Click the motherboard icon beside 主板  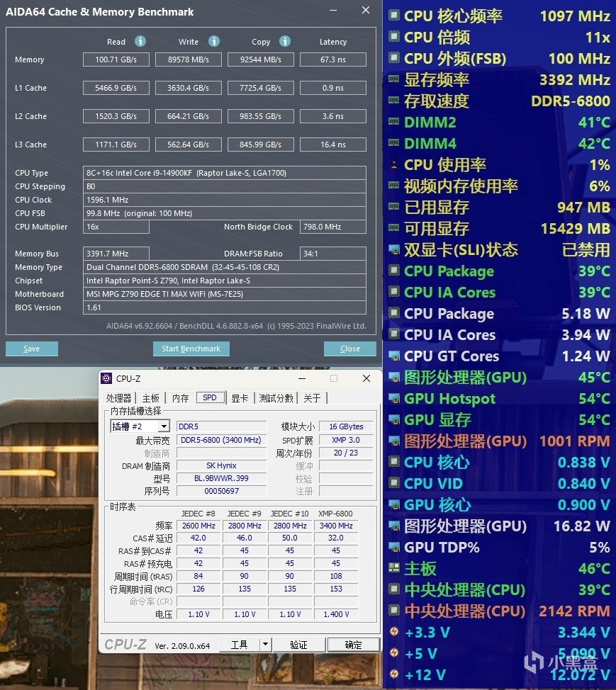pyautogui.click(x=393, y=568)
